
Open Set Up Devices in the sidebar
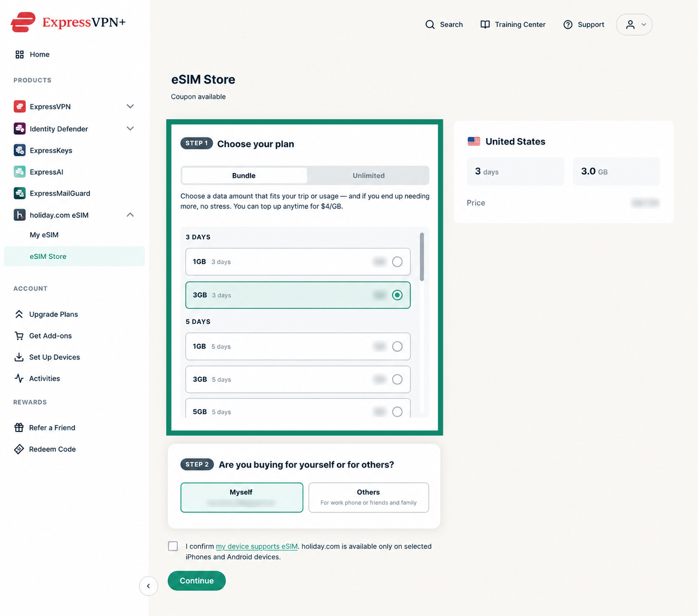[x=54, y=357]
